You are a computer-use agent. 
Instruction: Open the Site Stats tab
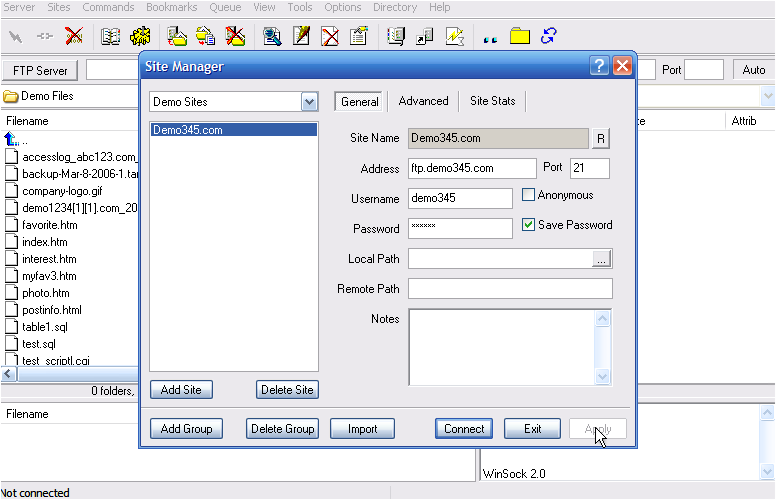click(x=492, y=101)
